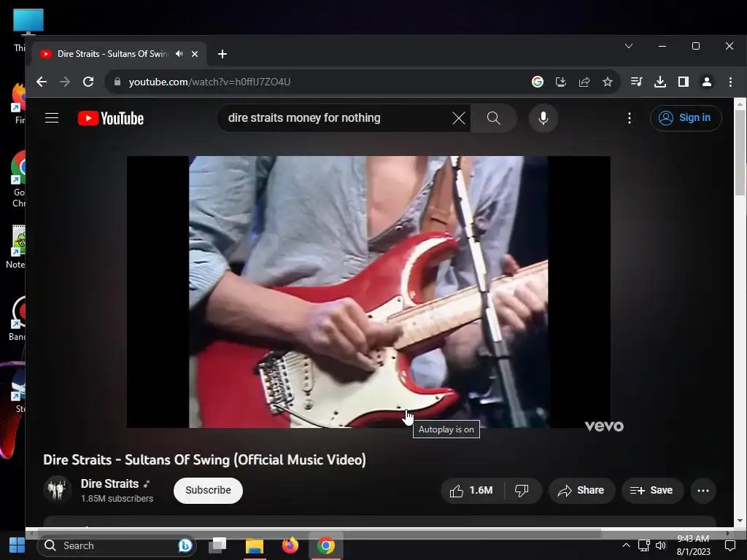Image resolution: width=747 pixels, height=560 pixels.
Task: Open more actions ellipsis beside Save
Action: pyautogui.click(x=703, y=491)
